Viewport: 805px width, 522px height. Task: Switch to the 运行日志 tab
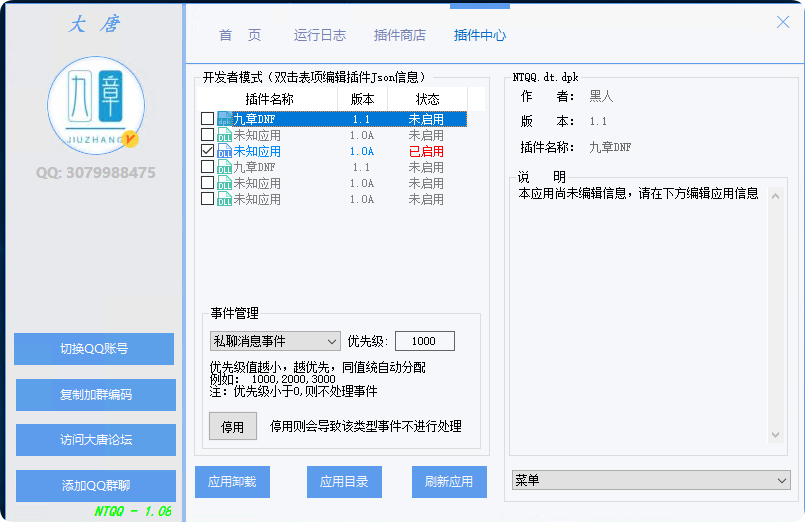point(320,35)
